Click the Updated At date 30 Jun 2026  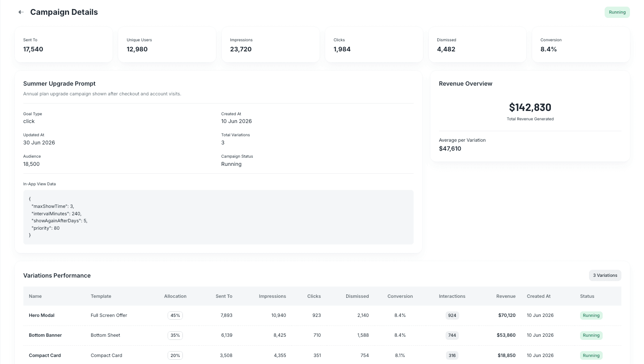coord(39,142)
